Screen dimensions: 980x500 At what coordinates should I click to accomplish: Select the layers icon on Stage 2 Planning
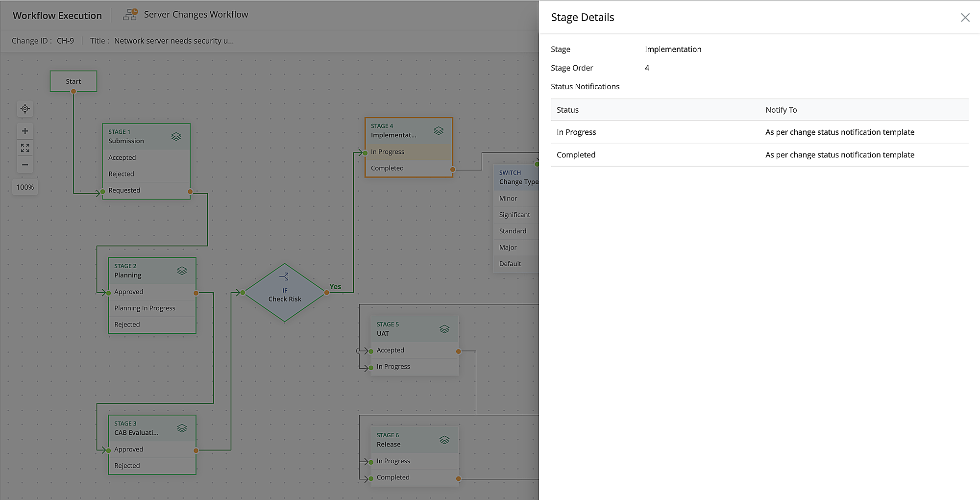(x=182, y=271)
